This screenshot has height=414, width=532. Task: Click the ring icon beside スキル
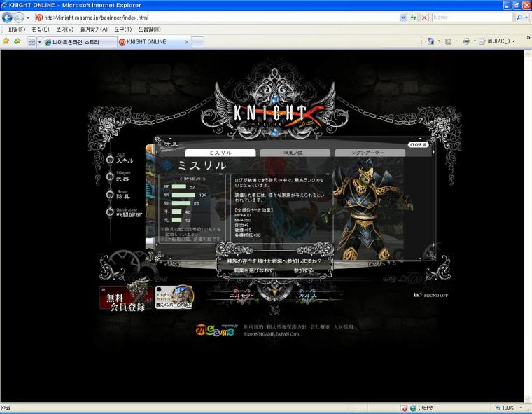[x=110, y=159]
